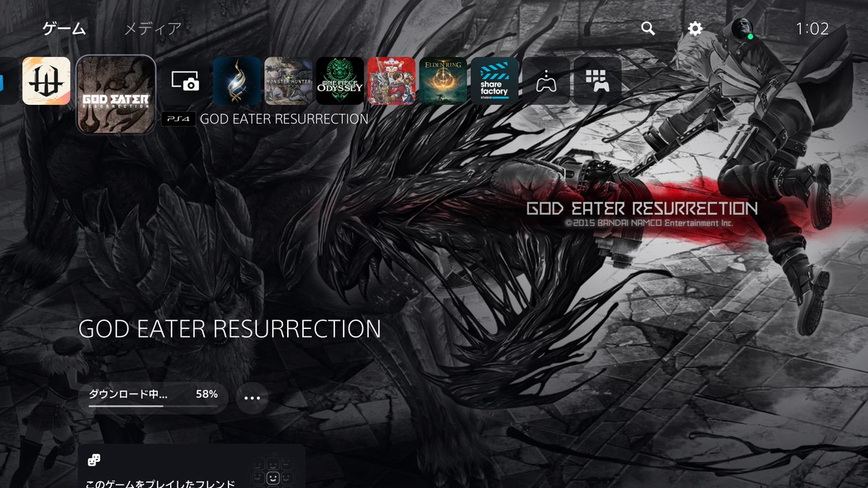Viewport: 868px width, 488px height.
Task: Click the ダウンロード中 status text
Action: (127, 394)
